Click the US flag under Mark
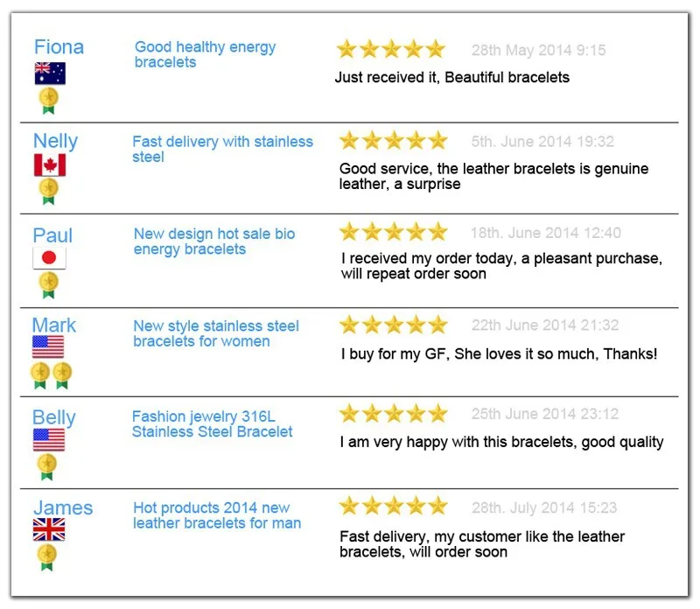700x609 pixels. coord(48,348)
